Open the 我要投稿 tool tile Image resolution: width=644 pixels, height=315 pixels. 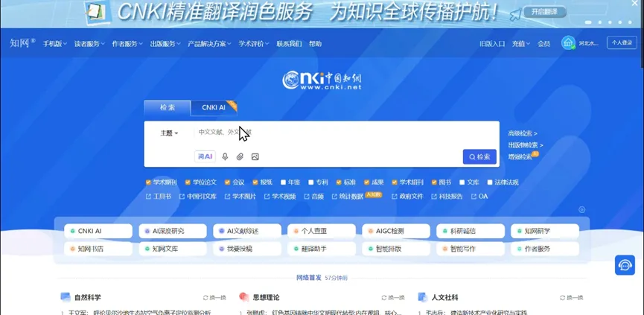(x=247, y=249)
